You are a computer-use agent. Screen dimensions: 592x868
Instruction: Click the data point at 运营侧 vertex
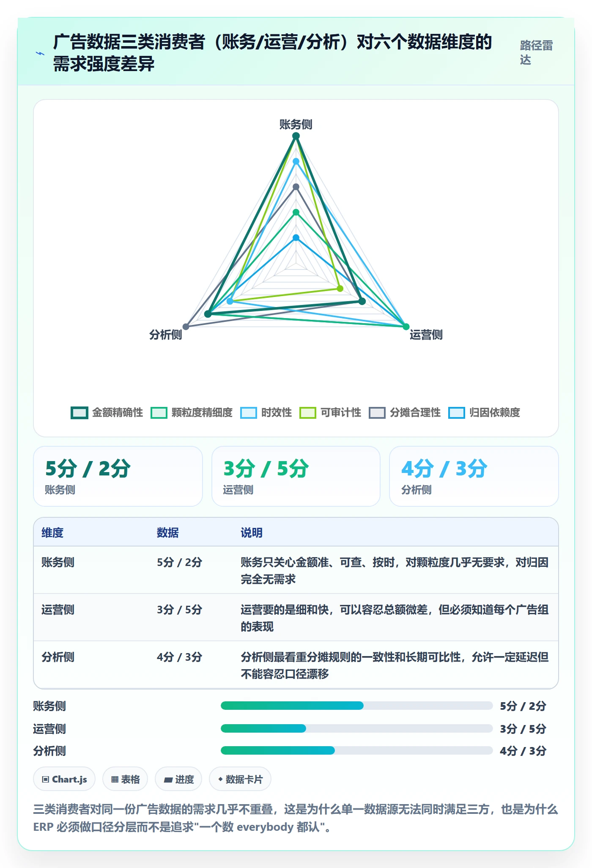pos(406,327)
